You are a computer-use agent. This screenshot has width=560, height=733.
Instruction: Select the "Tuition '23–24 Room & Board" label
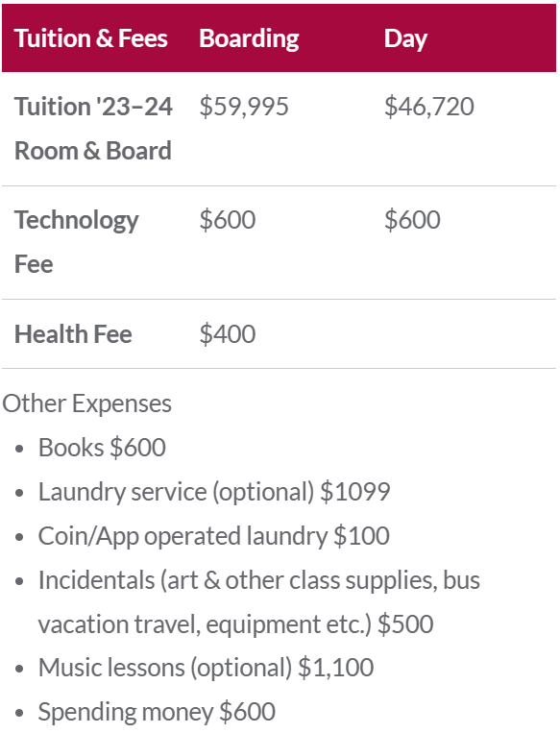93,129
